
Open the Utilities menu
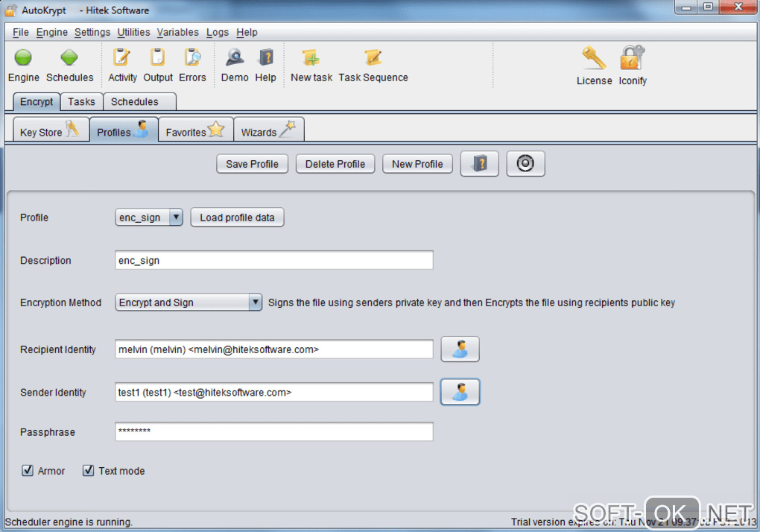tap(134, 33)
